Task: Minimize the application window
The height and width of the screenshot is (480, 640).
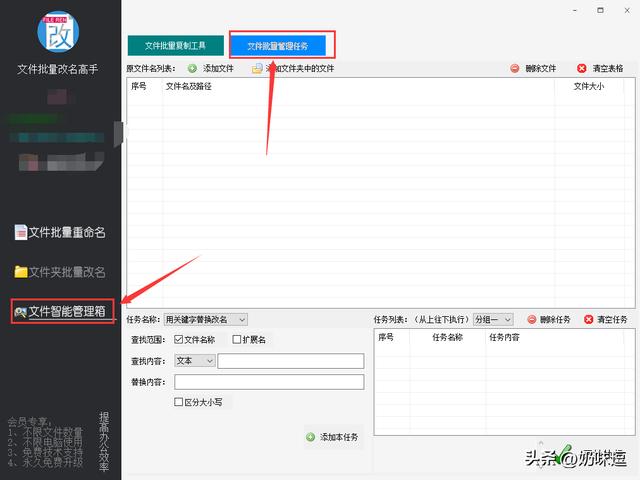Action: 574,11
